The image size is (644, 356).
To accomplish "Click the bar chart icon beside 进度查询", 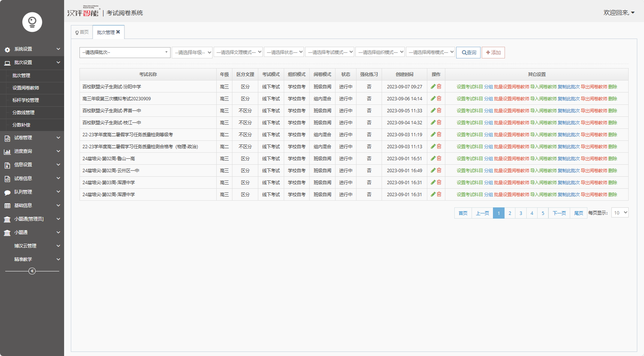I will (x=7, y=152).
